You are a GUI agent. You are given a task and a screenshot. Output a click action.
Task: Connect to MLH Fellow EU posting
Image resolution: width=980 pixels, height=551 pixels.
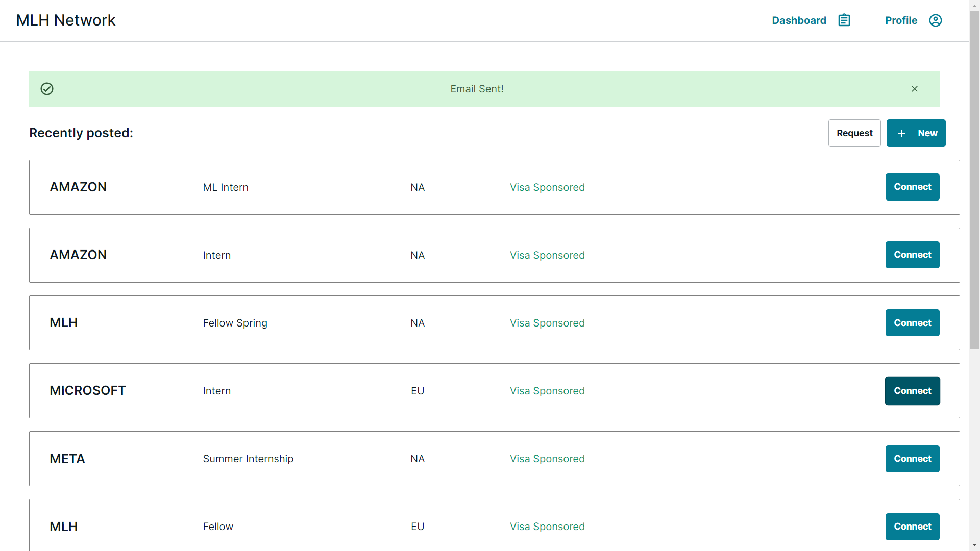(x=912, y=527)
